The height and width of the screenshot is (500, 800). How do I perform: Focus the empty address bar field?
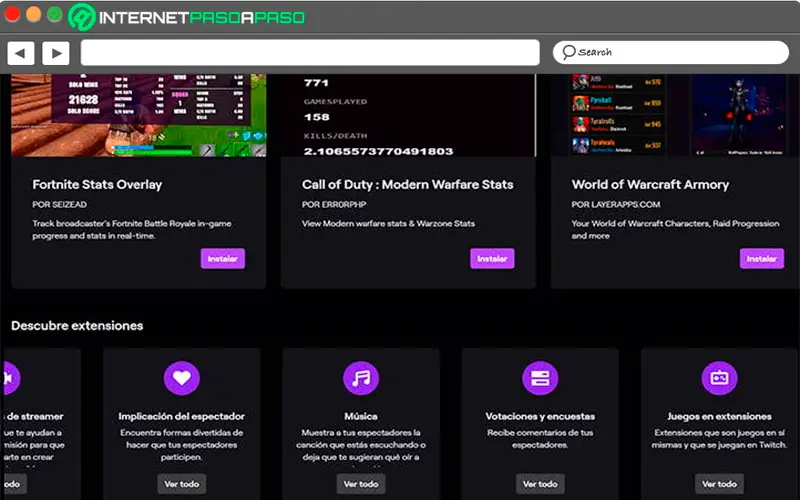coord(310,53)
